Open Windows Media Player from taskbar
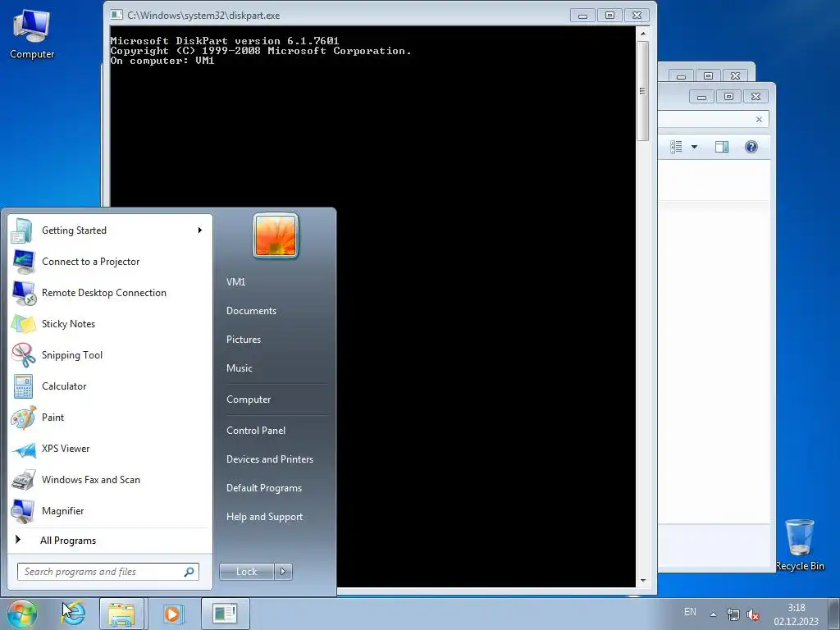 tap(173, 614)
